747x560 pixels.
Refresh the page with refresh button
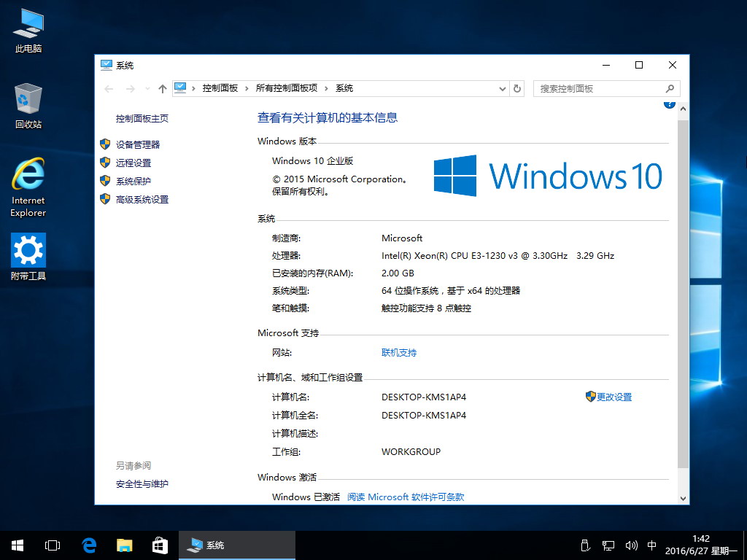click(x=517, y=88)
